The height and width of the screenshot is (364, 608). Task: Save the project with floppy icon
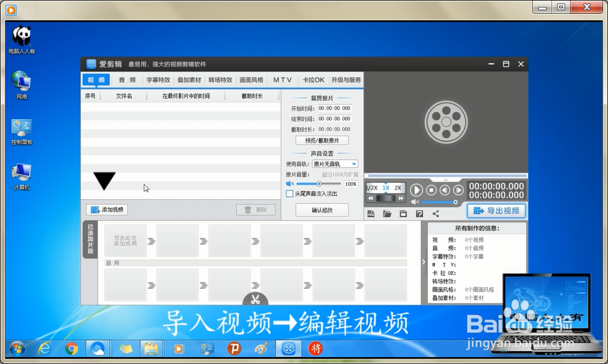click(x=403, y=214)
